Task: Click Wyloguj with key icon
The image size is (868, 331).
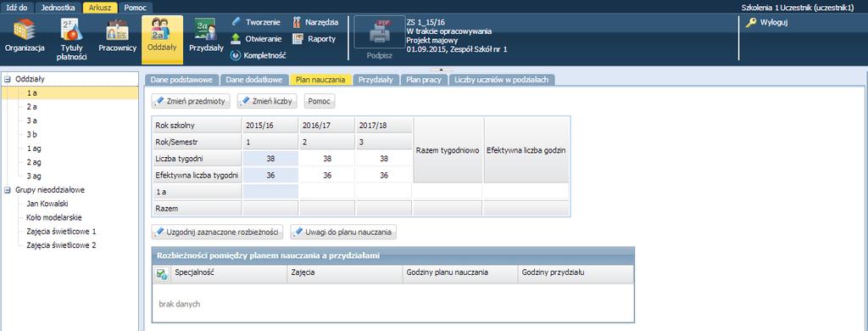Action: [x=766, y=23]
